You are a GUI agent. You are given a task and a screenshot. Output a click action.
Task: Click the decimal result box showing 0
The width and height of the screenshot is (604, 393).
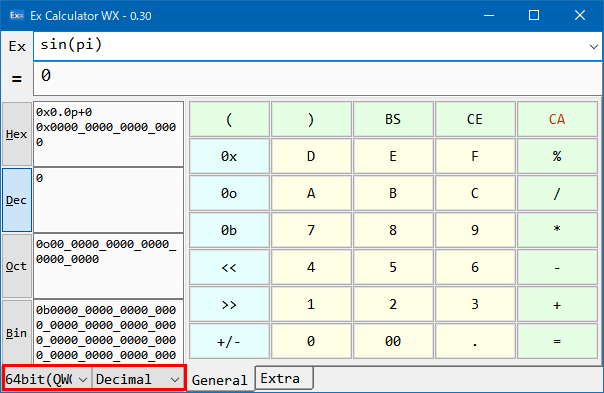pyautogui.click(x=108, y=200)
